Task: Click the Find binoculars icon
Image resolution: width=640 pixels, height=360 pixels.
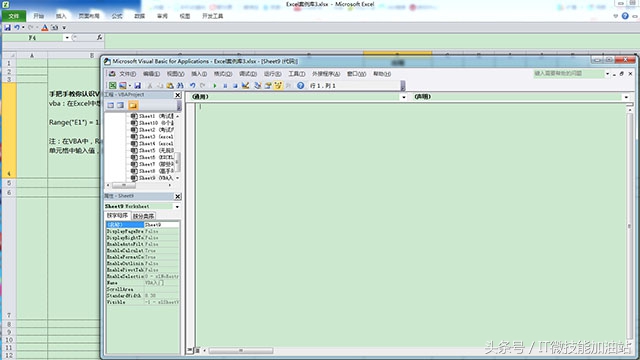Action: (x=180, y=86)
